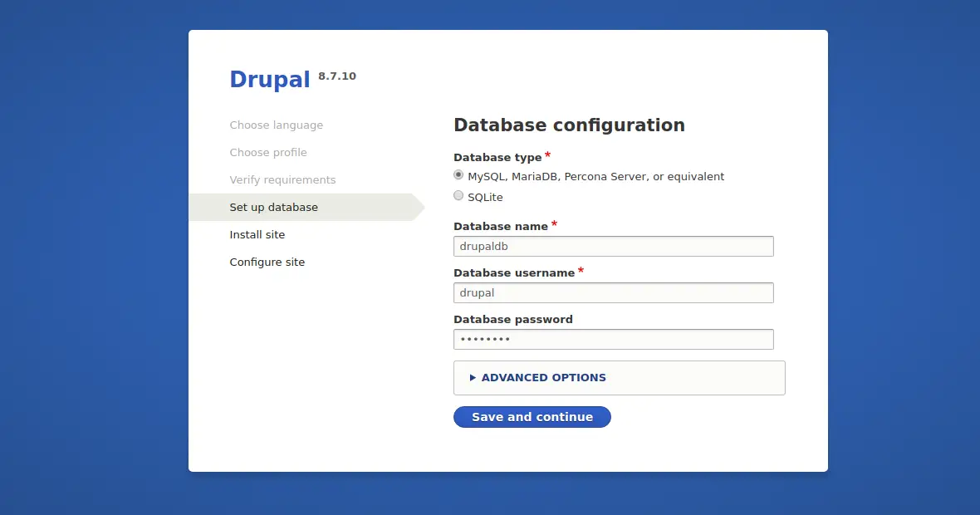Click the 'Database name' label
Viewport: 980px width, 515px height.
pyautogui.click(x=501, y=226)
